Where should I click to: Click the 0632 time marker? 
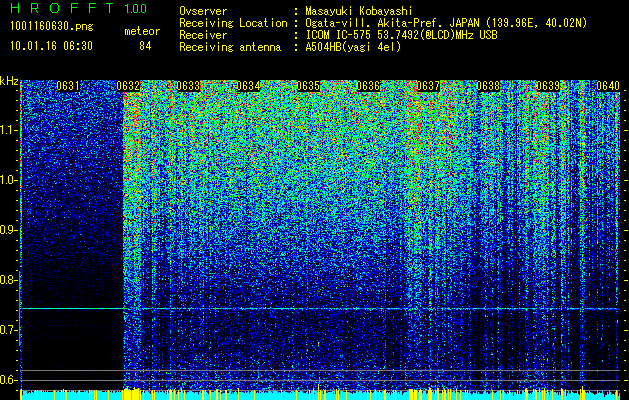coord(128,86)
